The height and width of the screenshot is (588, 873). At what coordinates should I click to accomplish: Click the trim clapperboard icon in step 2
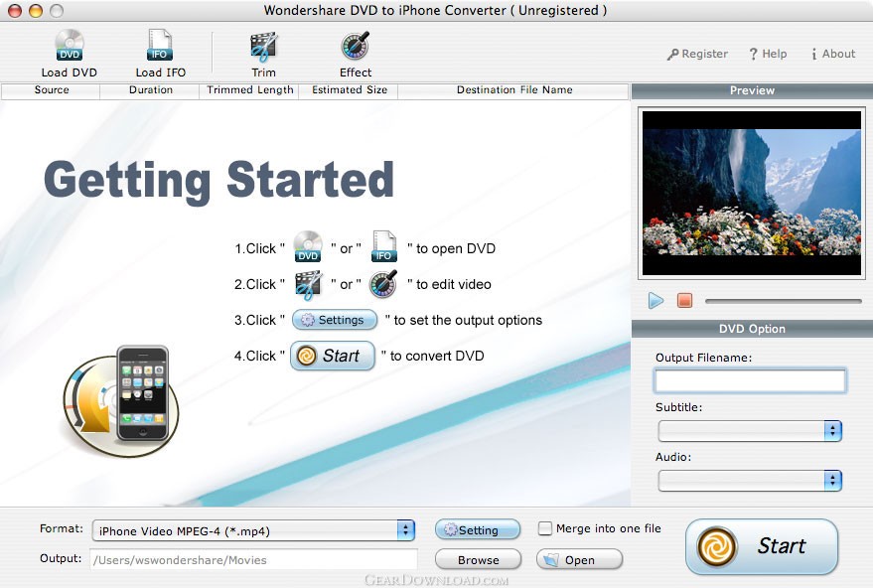click(x=309, y=284)
